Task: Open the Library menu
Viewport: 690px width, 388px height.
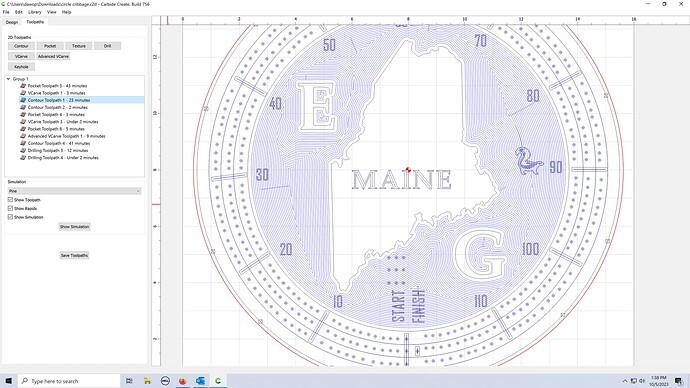Action: click(34, 12)
